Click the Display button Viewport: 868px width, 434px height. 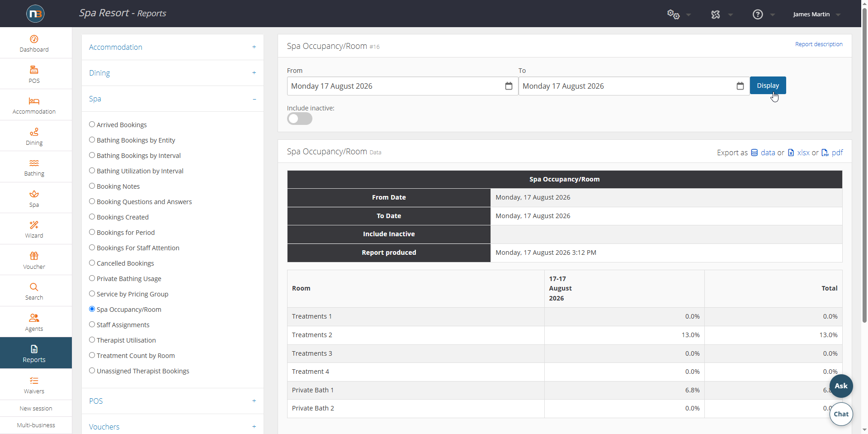(x=768, y=86)
